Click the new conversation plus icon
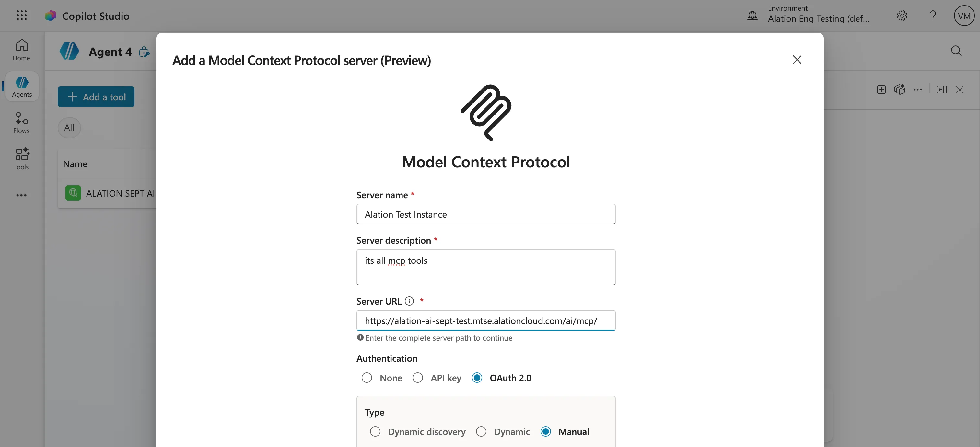Viewport: 980px width, 447px height. click(881, 90)
